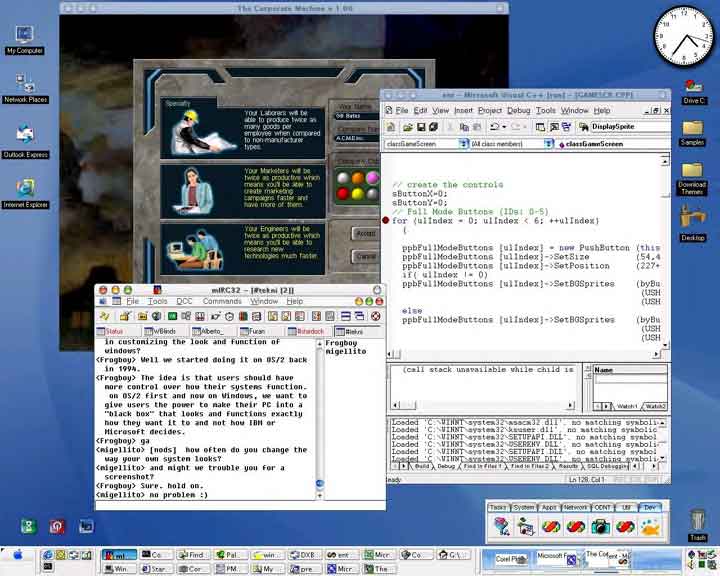Image resolution: width=720 pixels, height=576 pixels.
Task: Select pink company color ball
Action: (372, 178)
